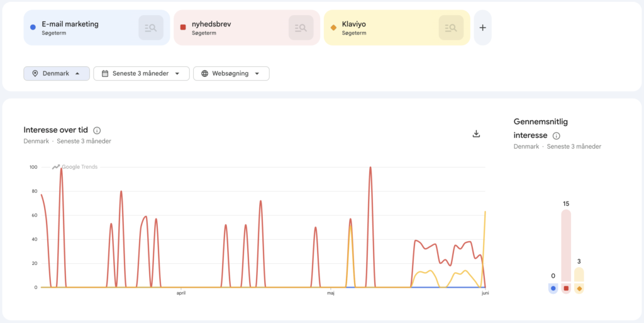This screenshot has height=323, width=644.
Task: Open explore icon on E-mail marketing card
Action: pos(151,28)
